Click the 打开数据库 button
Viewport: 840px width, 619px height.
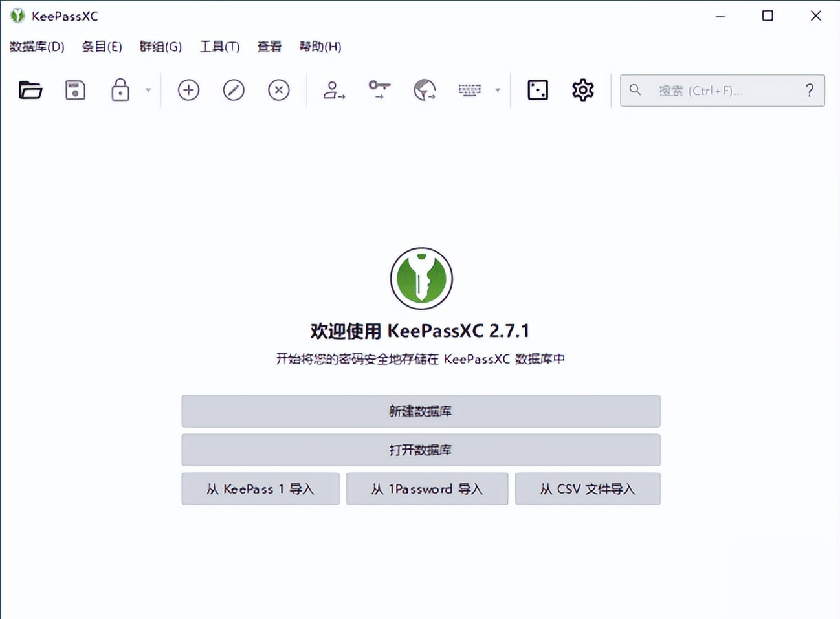[x=421, y=450]
